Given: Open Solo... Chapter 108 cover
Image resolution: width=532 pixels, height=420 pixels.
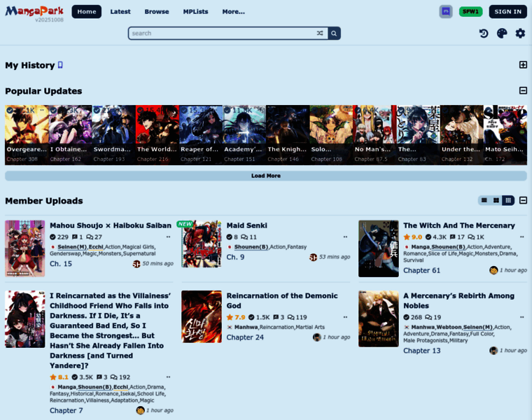Looking at the screenshot, I should coord(331,135).
